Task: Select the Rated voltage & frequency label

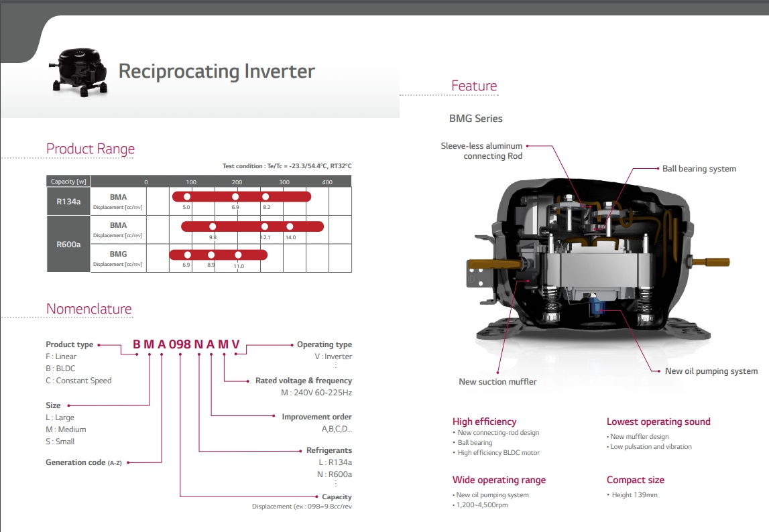Action: tap(303, 381)
